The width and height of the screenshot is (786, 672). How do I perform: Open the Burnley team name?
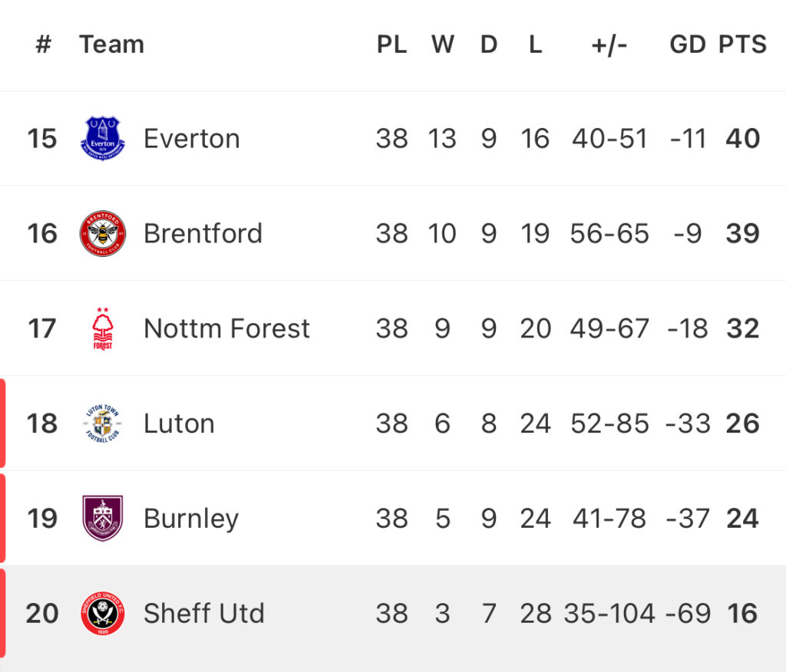pos(191,519)
